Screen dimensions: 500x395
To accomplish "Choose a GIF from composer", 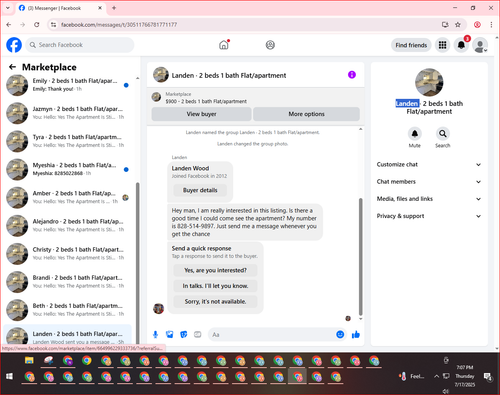I will click(198, 334).
